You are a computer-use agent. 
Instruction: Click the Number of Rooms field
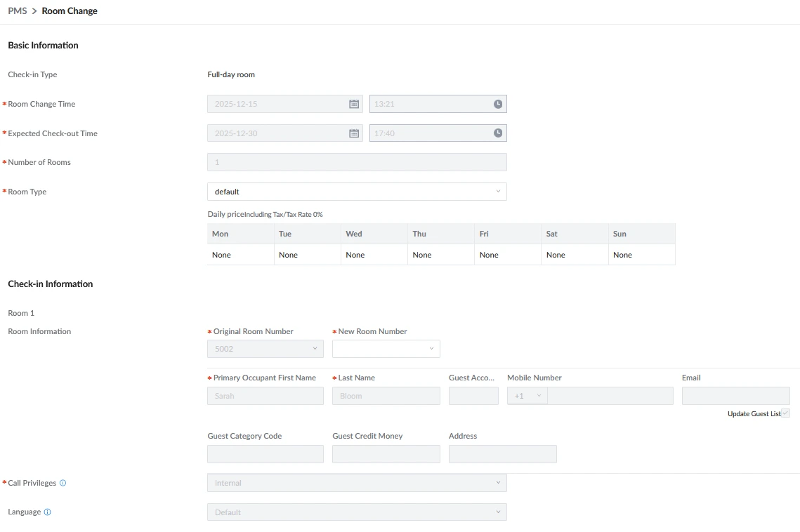(x=357, y=162)
